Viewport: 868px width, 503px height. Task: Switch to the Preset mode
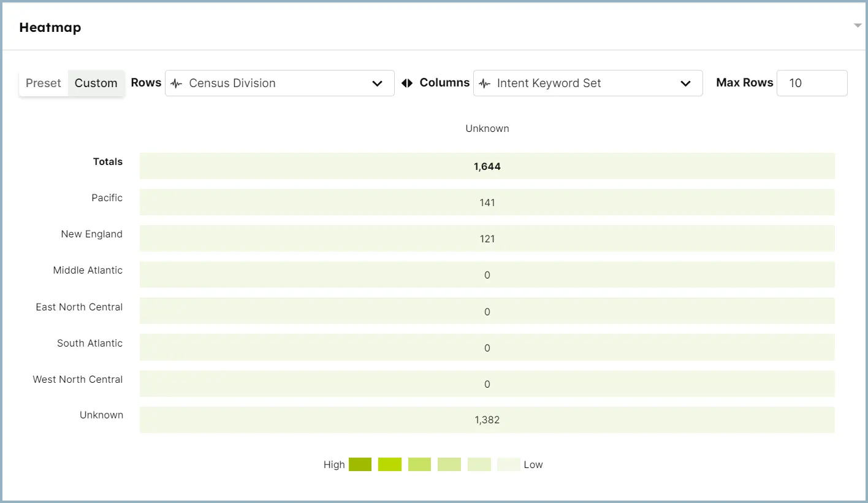pyautogui.click(x=44, y=83)
